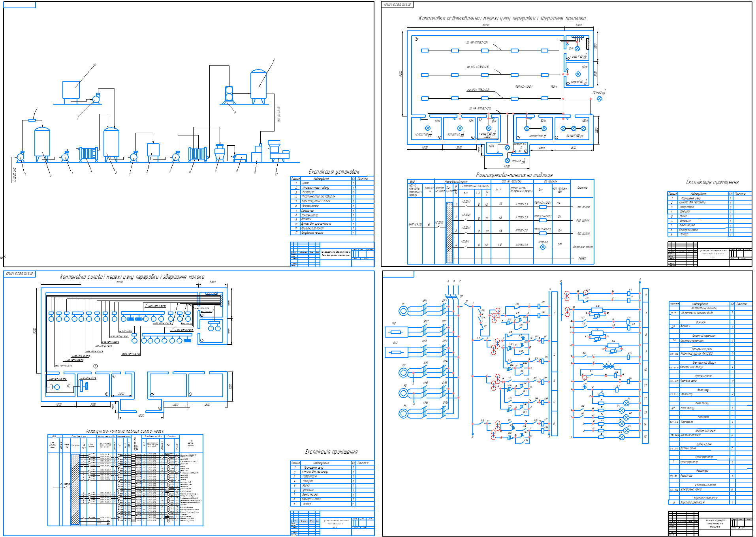The image size is (756, 537).
Task: Click the vertical 'Сировина' inlet label
Action: pos(15,175)
